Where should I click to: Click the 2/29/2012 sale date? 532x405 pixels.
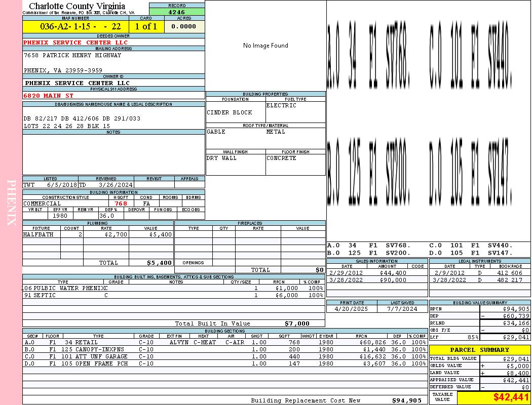coord(346,273)
